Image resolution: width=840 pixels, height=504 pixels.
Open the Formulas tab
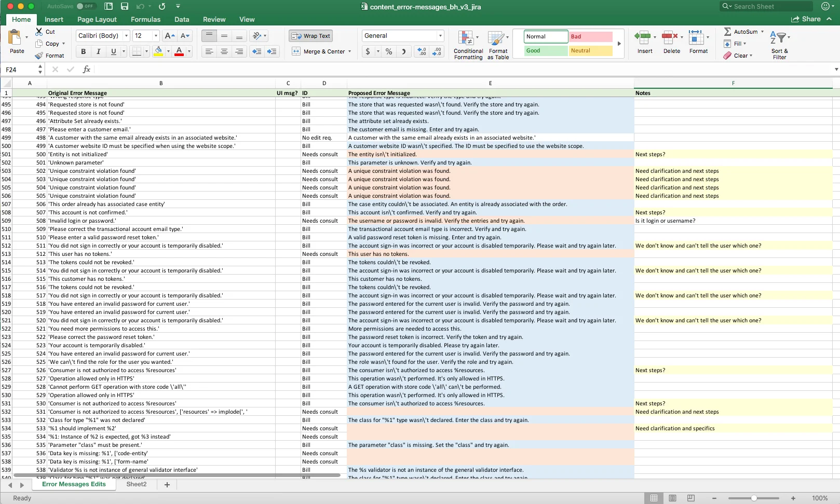[145, 19]
